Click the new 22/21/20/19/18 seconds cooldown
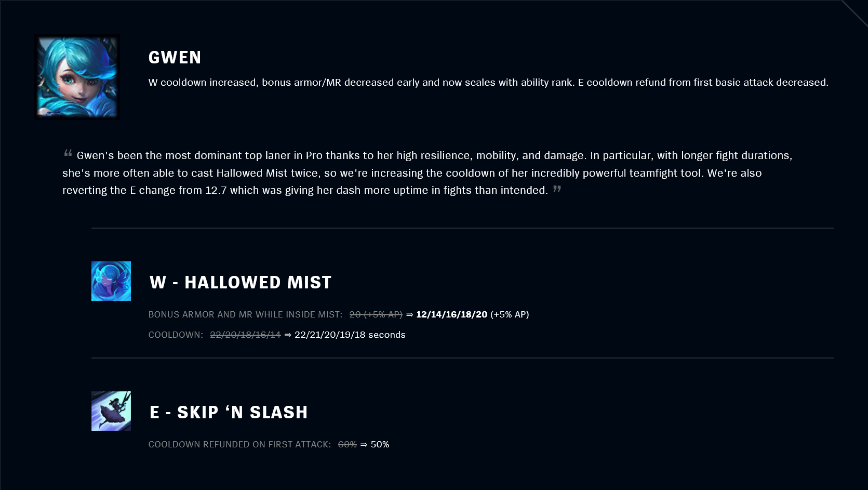868x490 pixels. [350, 335]
